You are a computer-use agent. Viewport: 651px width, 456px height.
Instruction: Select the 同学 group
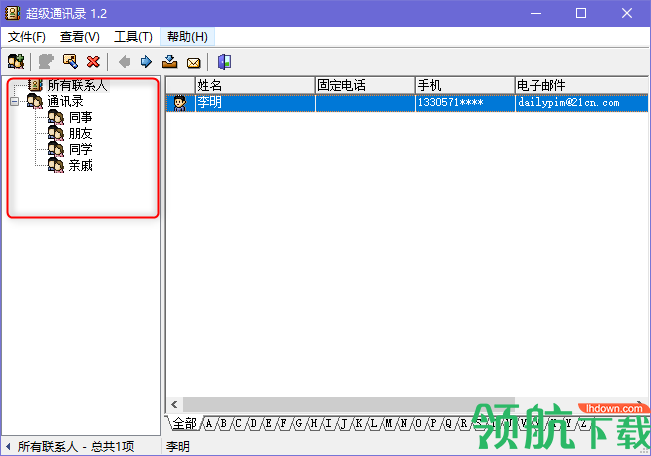[x=81, y=150]
